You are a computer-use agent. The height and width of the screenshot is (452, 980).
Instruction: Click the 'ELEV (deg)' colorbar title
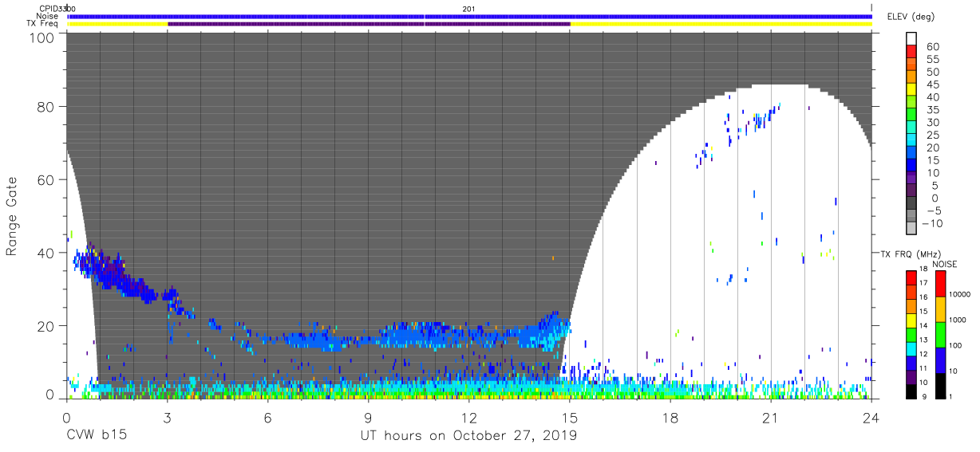(911, 17)
